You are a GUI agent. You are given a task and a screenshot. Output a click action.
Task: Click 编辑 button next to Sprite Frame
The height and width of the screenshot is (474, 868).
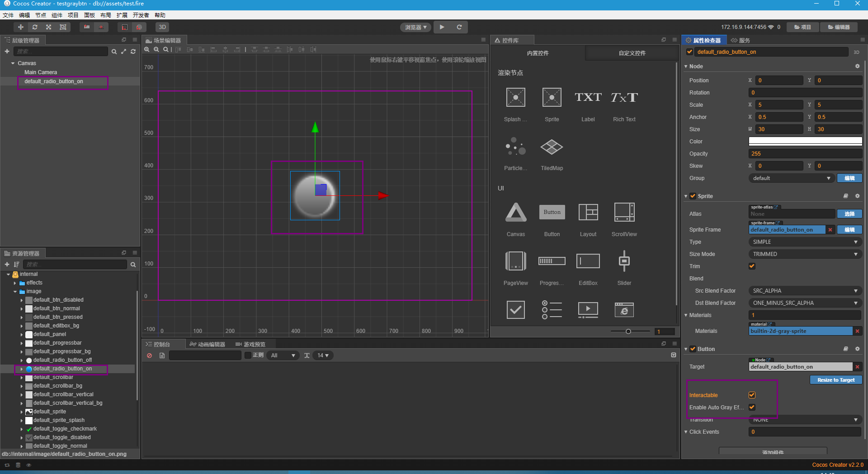coord(849,230)
